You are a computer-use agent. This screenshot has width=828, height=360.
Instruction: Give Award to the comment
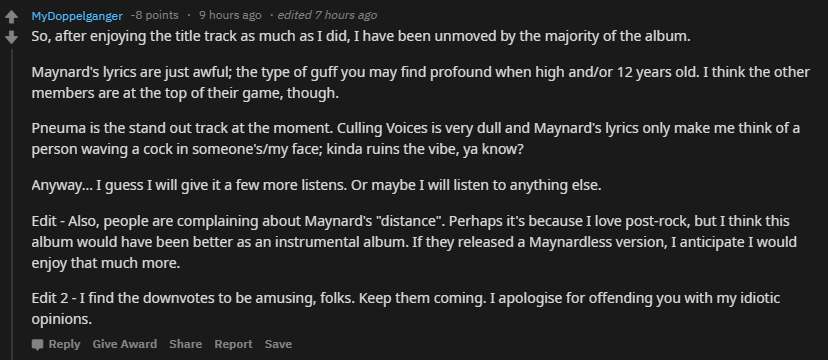[125, 344]
